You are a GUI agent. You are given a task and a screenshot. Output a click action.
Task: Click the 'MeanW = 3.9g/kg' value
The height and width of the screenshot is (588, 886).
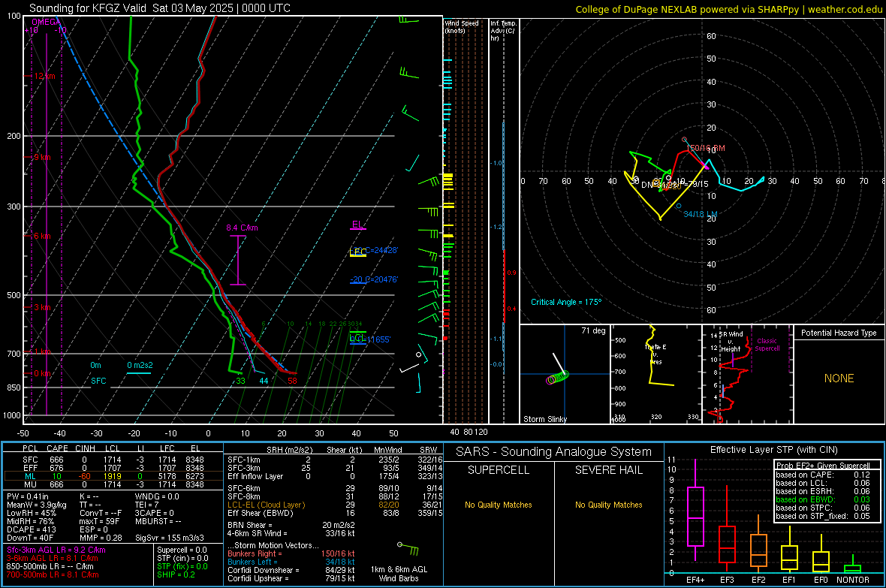36,505
